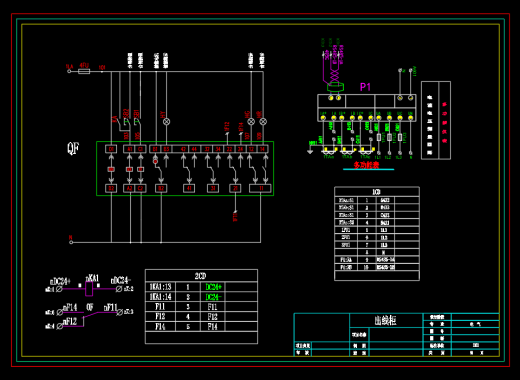Click the 出线柜 title block text
The image size is (520, 380).
tap(386, 321)
